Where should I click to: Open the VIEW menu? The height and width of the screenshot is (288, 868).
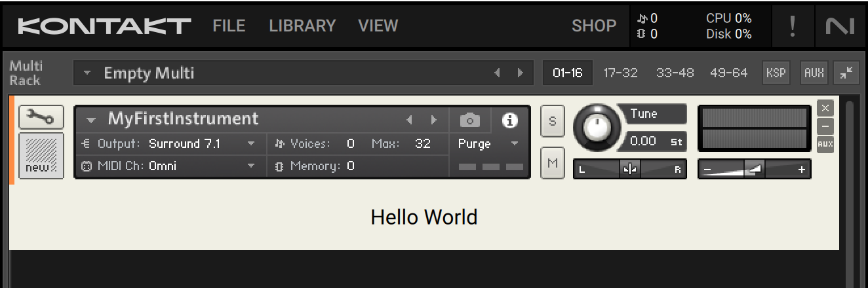378,26
